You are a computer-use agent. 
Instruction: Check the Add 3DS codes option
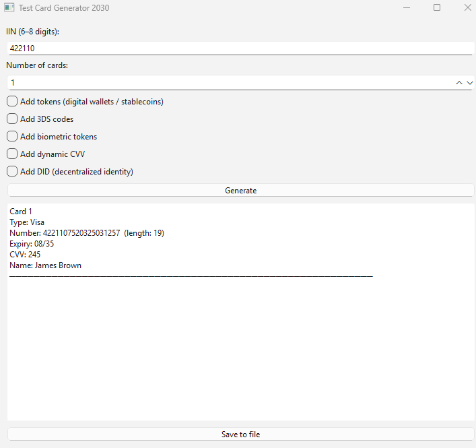[13, 119]
